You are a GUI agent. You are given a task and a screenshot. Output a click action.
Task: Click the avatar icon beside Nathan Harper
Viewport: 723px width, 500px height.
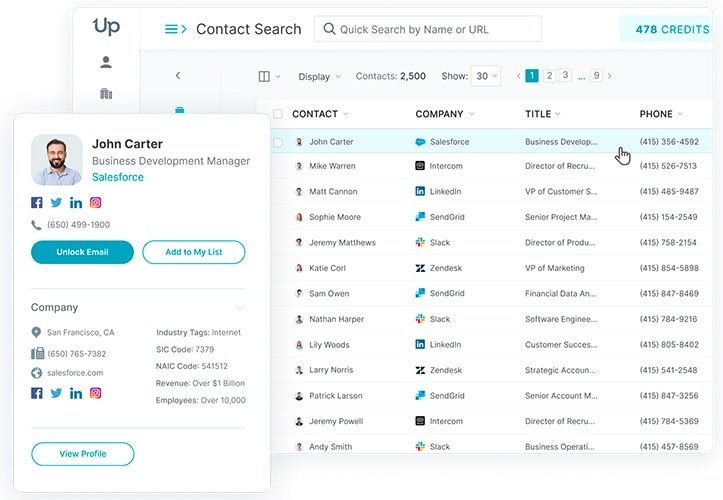click(x=299, y=319)
